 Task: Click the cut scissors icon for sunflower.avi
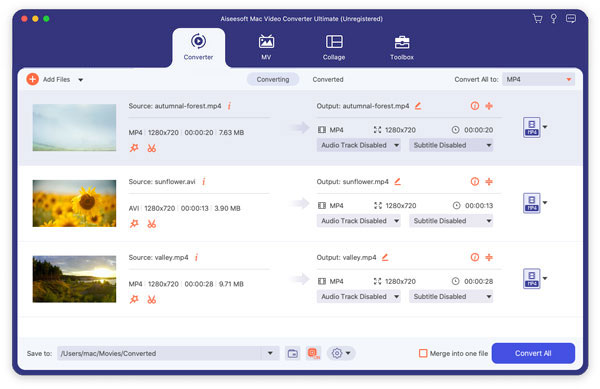click(152, 224)
